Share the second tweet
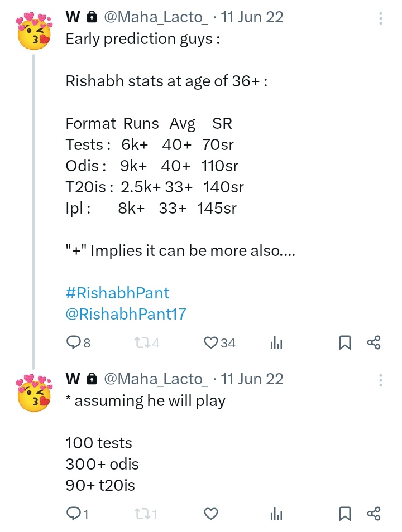402x532 pixels. 374,514
